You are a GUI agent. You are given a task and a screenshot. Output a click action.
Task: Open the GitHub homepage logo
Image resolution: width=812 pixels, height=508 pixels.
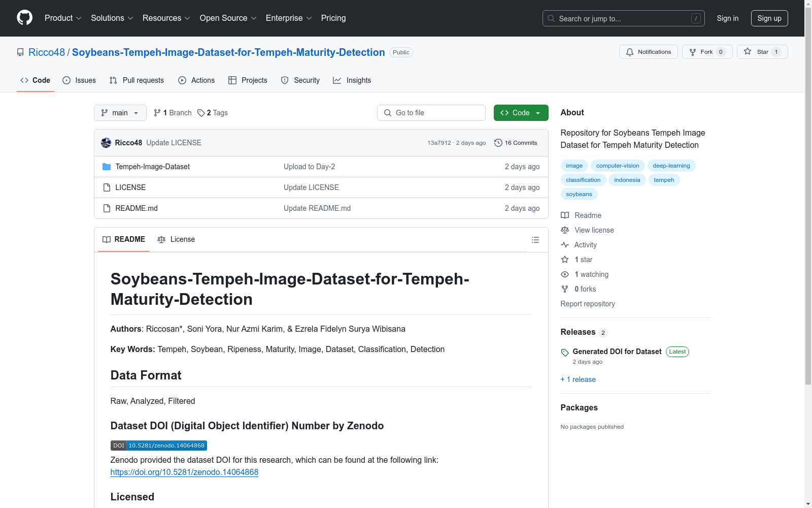pos(24,18)
